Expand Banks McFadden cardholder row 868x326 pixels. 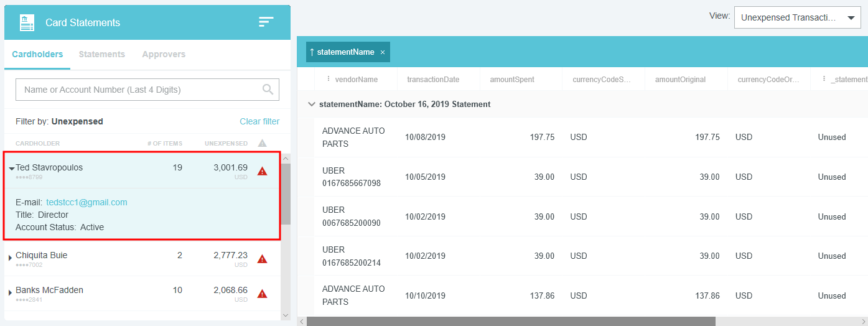(x=10, y=292)
